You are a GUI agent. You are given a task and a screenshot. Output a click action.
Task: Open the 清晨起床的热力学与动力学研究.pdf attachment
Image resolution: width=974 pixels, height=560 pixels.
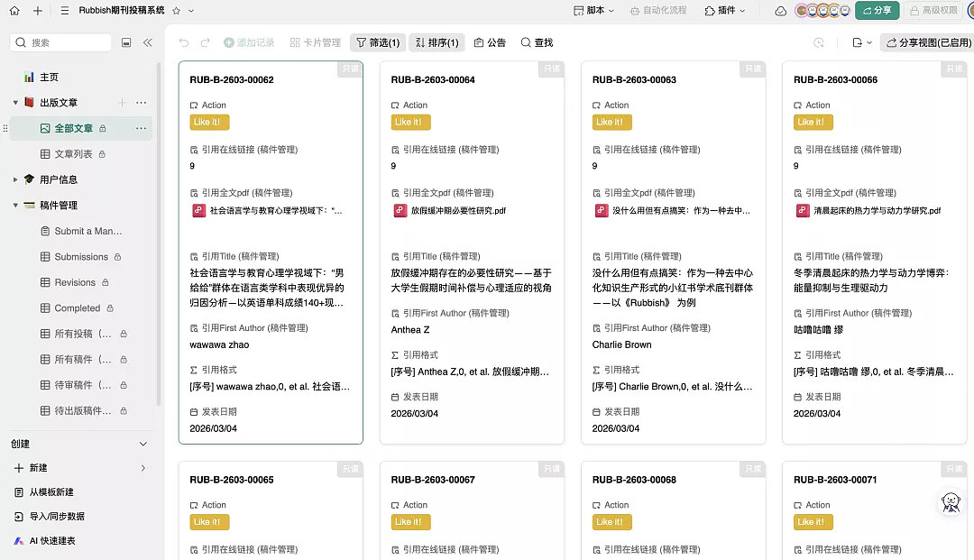[x=869, y=210]
